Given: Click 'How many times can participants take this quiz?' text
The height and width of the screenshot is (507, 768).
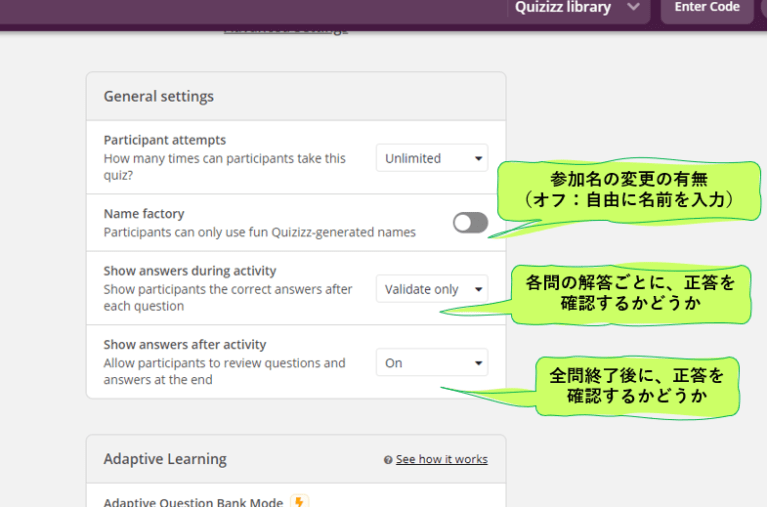Looking at the screenshot, I should pyautogui.click(x=224, y=167).
